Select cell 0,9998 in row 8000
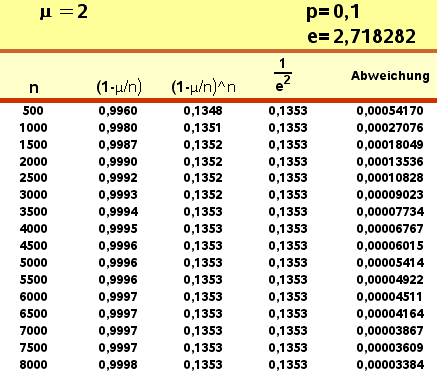437x373 pixels. coord(118,365)
